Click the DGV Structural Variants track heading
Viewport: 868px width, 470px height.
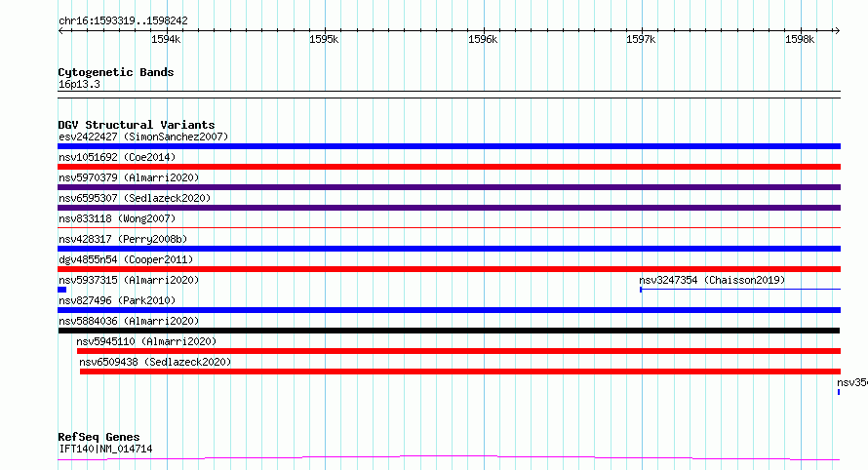tap(137, 125)
